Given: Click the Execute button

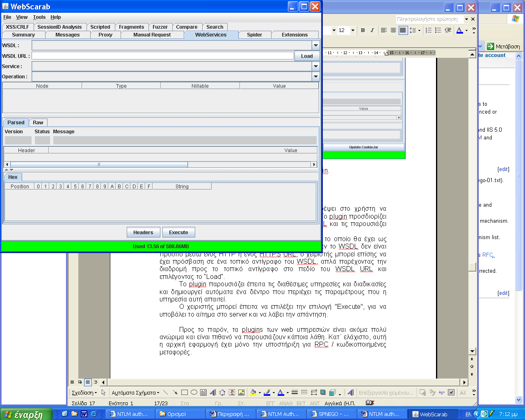Looking at the screenshot, I should point(178,233).
